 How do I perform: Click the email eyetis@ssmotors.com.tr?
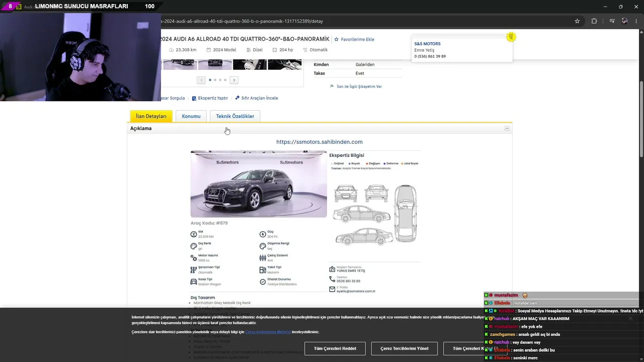pyautogui.click(x=356, y=291)
